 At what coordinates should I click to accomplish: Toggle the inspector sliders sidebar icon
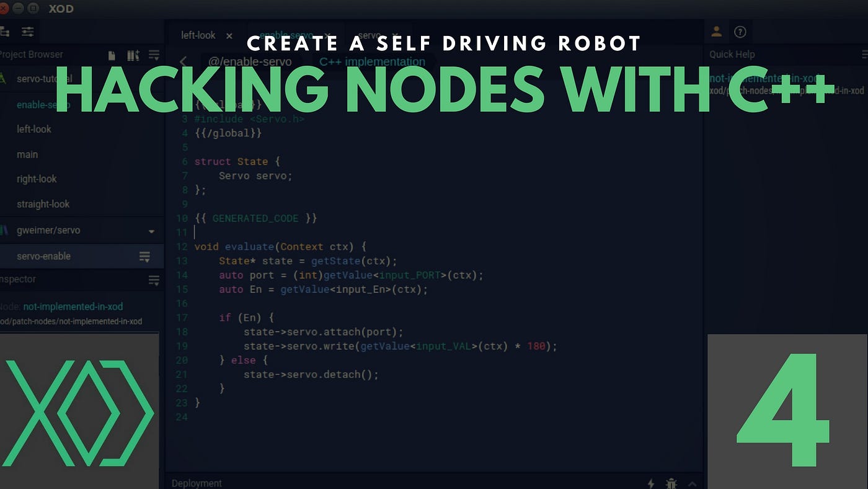click(28, 32)
